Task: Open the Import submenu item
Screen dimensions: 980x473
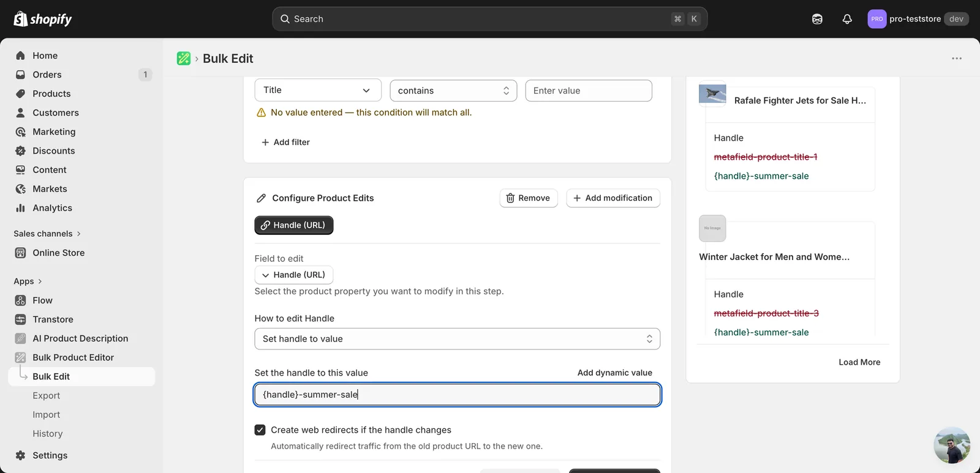Action: pyautogui.click(x=47, y=415)
